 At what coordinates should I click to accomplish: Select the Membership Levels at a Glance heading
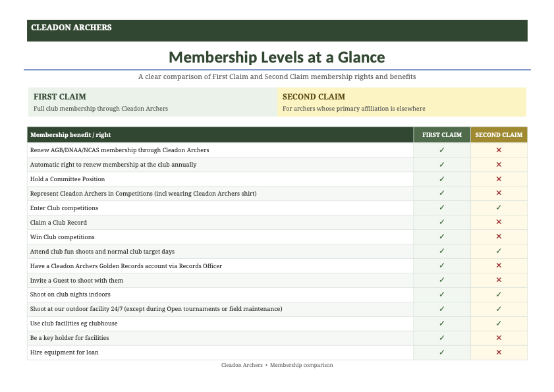277,57
